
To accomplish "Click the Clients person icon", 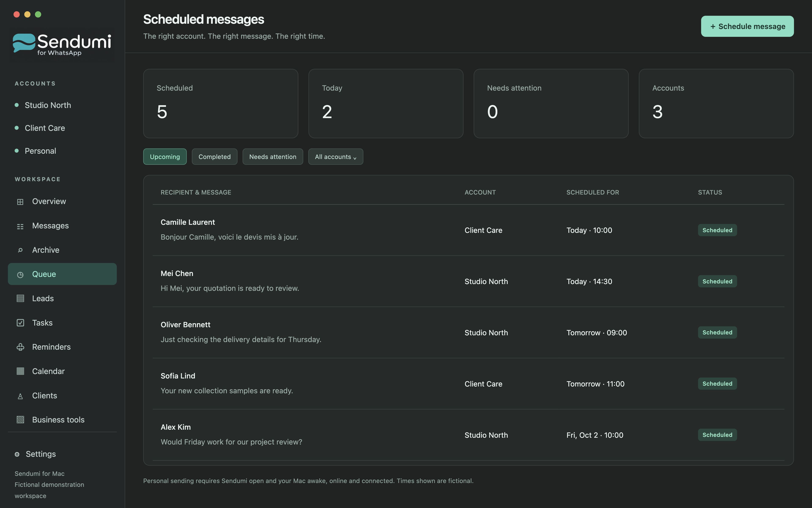I will (20, 396).
